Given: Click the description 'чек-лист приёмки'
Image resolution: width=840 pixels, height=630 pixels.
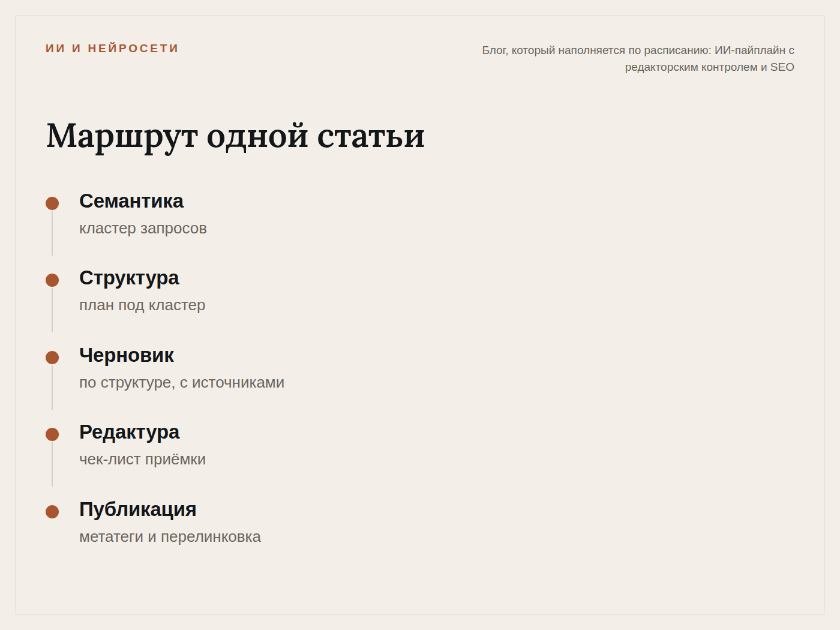Looking at the screenshot, I should [143, 460].
